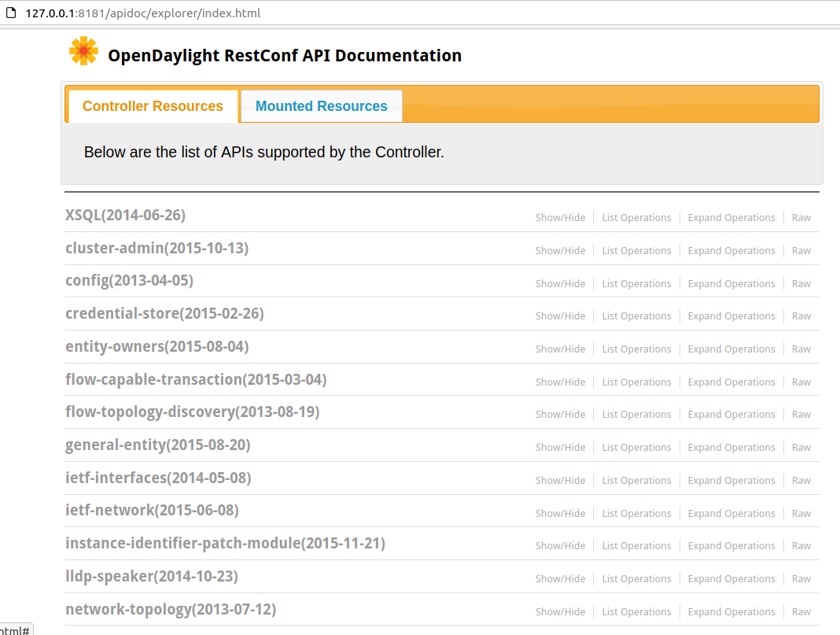Toggle Show/Hide for entity-owners

point(560,349)
